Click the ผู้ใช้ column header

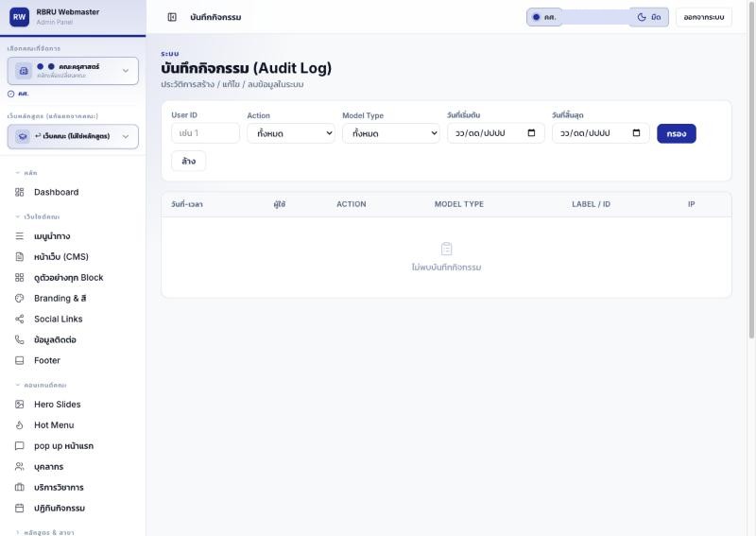tap(279, 204)
